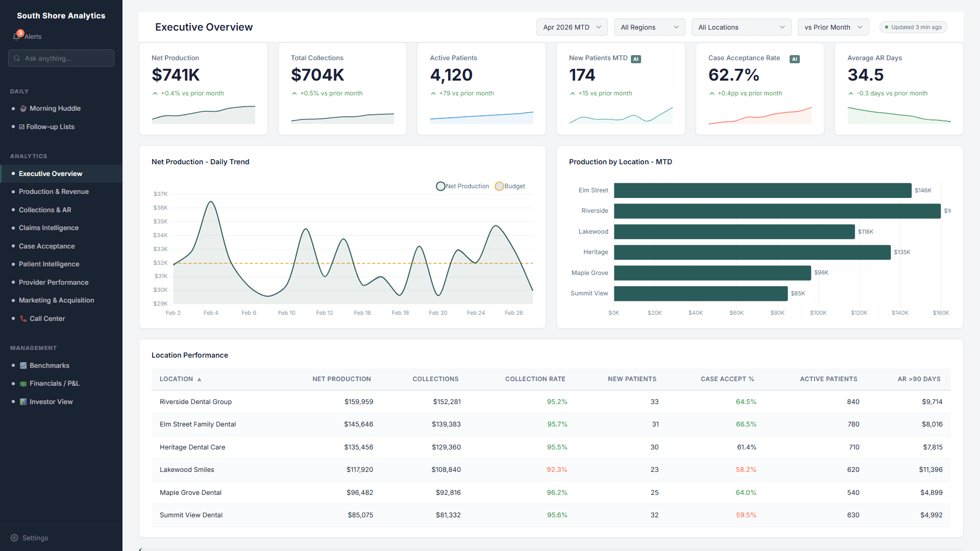Focus the Ask anything search field

(x=61, y=58)
